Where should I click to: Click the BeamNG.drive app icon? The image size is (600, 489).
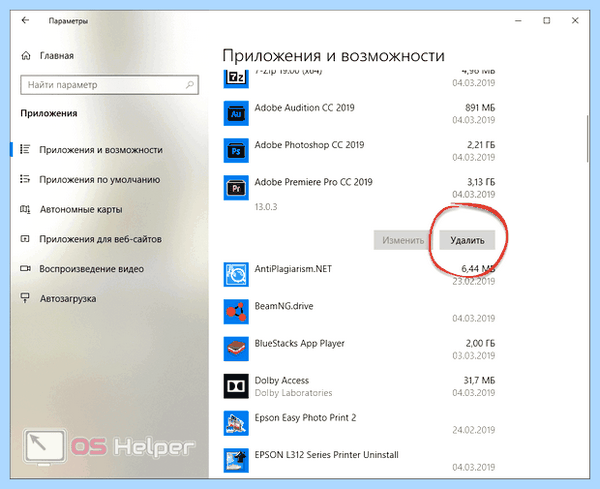point(236,311)
